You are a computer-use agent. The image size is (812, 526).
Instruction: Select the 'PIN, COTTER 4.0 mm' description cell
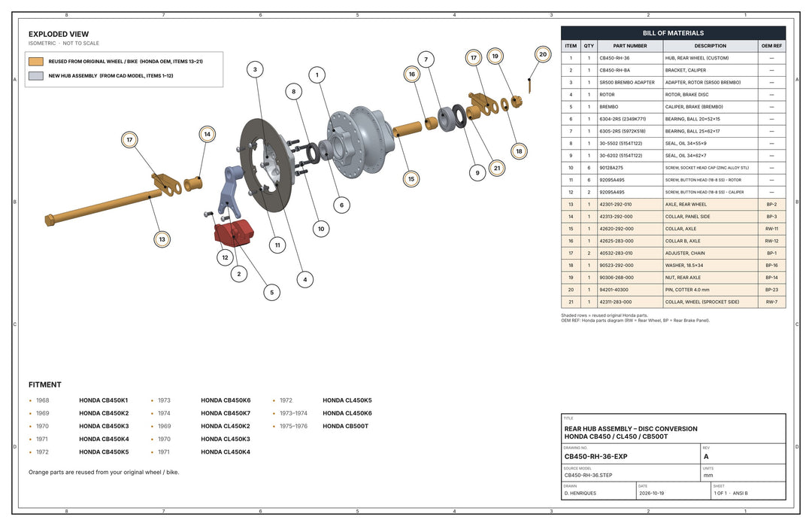(710, 290)
